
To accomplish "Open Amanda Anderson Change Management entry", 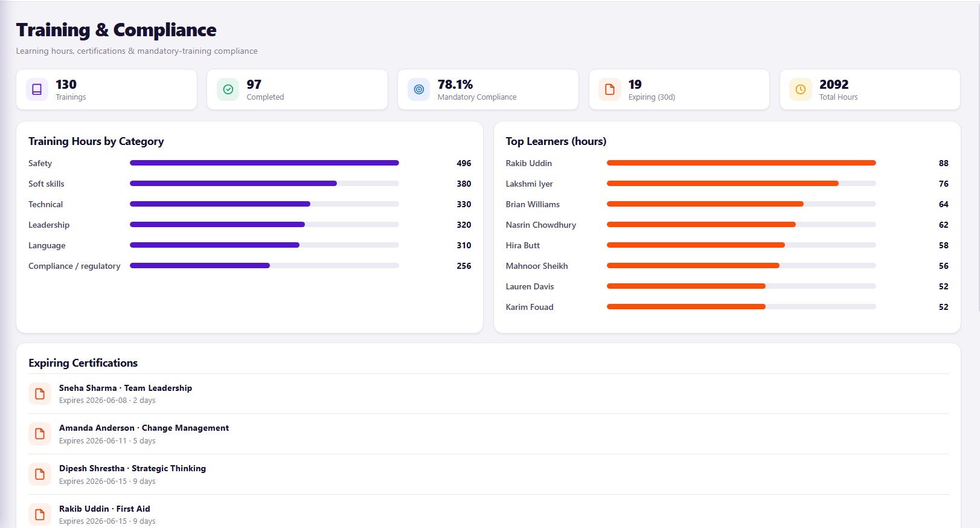I will tap(488, 434).
